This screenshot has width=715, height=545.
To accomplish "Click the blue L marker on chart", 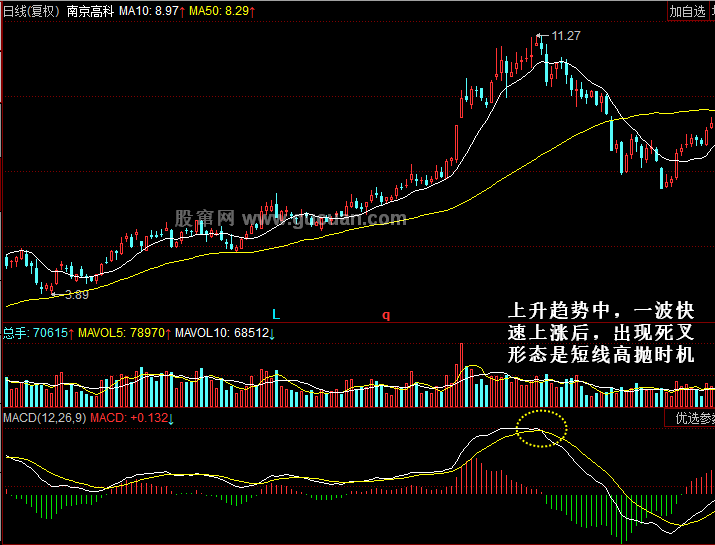I will tap(276, 314).
